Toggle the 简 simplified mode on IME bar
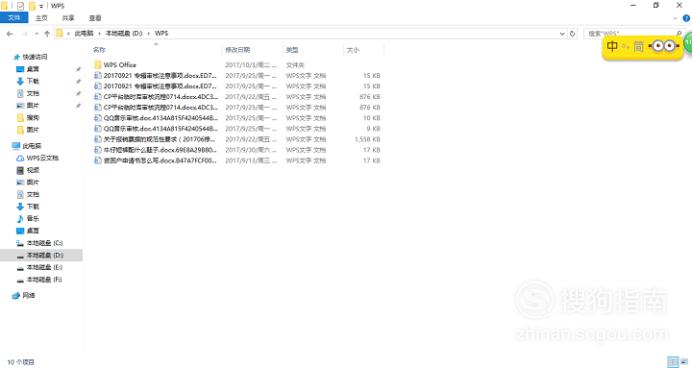Viewport: 692px width, 368px height. (x=639, y=46)
